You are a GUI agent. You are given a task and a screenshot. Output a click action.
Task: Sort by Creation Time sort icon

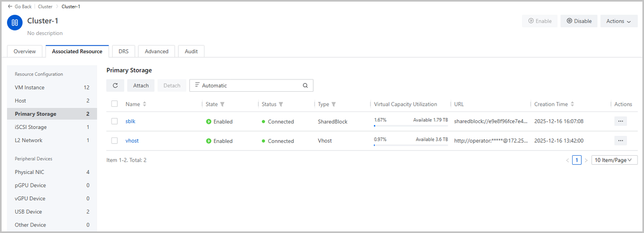573,104
